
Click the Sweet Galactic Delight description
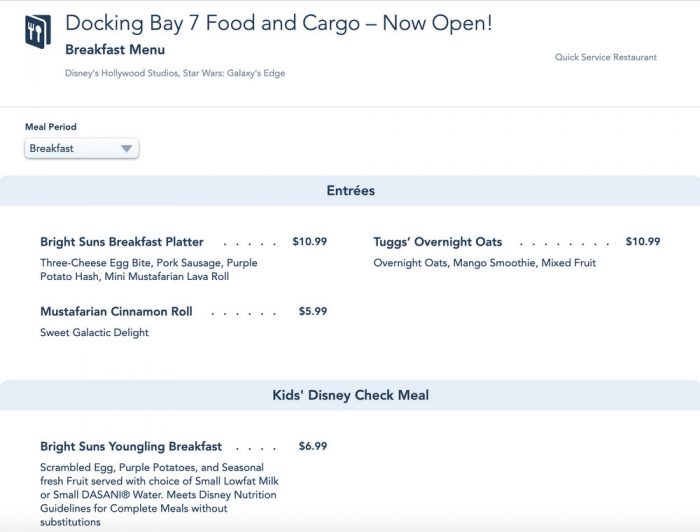coord(94,333)
